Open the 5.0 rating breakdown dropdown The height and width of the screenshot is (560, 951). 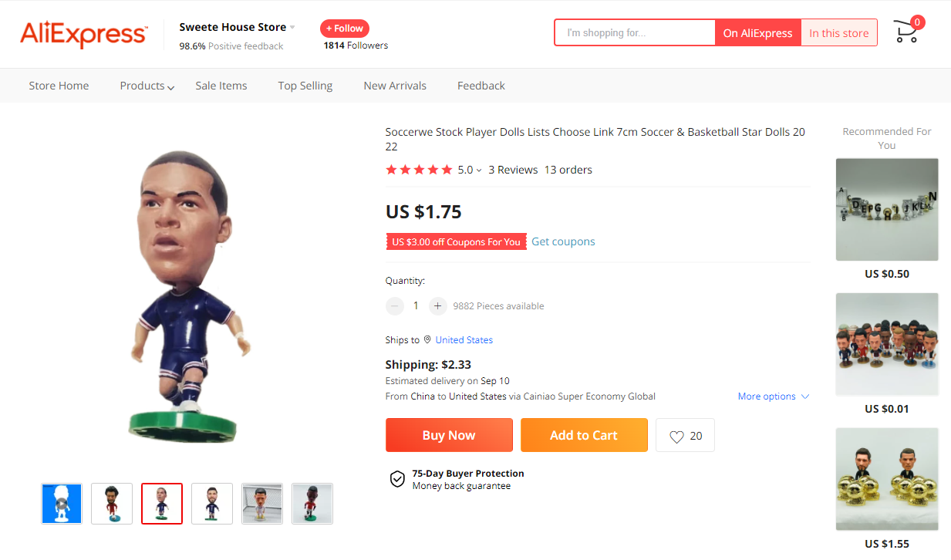point(478,170)
